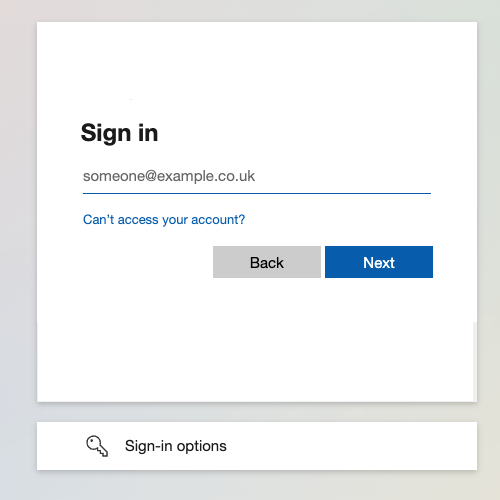The width and height of the screenshot is (500, 500).
Task: Return to previous step via grey Back
Action: coord(267,262)
